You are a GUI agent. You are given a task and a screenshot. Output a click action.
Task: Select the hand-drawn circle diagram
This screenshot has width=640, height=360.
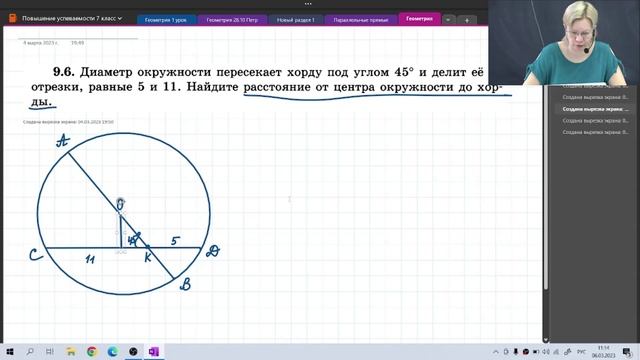click(124, 213)
